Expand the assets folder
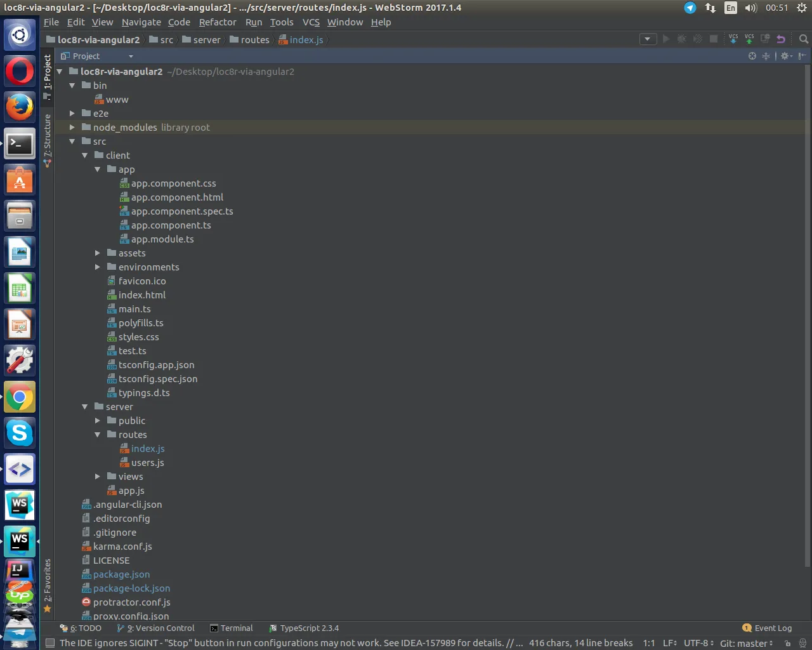The image size is (812, 650). pos(98,253)
